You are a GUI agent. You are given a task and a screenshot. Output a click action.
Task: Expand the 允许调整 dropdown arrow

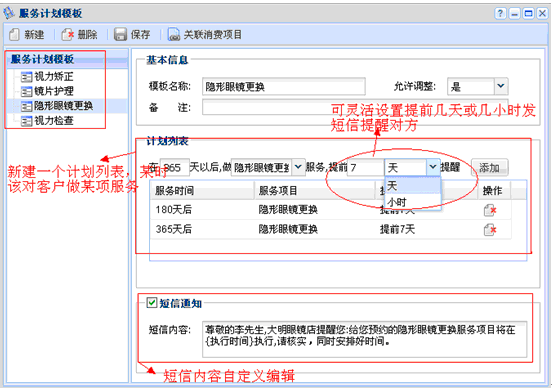(x=501, y=86)
